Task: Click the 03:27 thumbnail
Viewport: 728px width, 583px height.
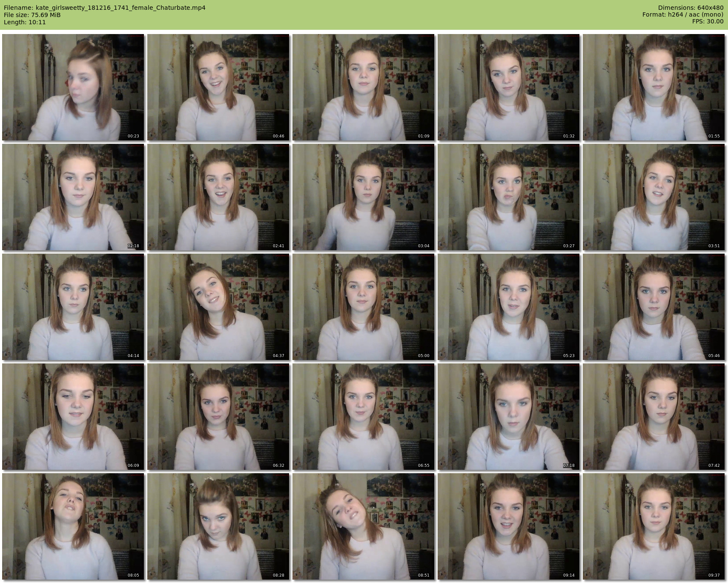Action: point(508,197)
